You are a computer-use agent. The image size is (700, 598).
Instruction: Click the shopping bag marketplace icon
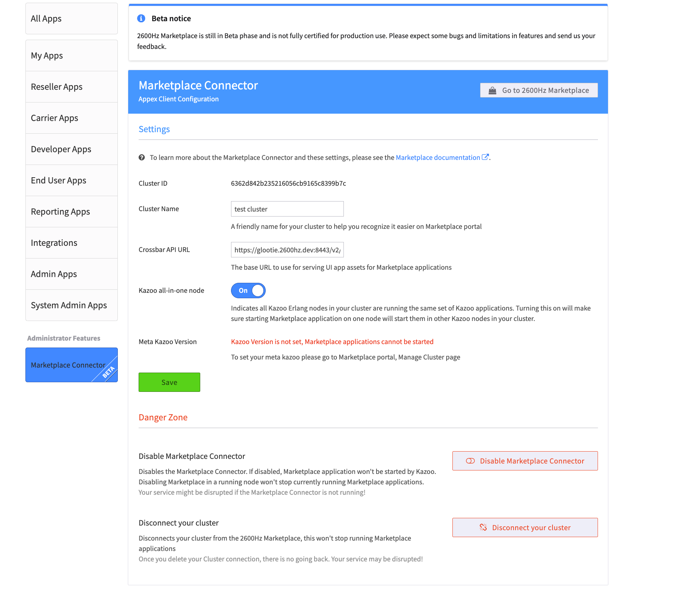(x=492, y=91)
